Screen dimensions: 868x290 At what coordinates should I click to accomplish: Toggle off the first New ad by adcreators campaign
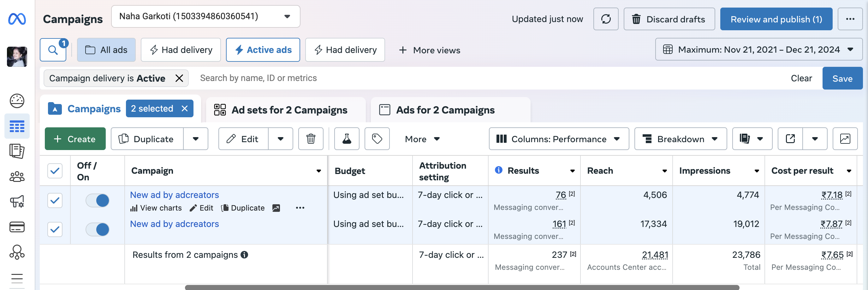click(98, 200)
